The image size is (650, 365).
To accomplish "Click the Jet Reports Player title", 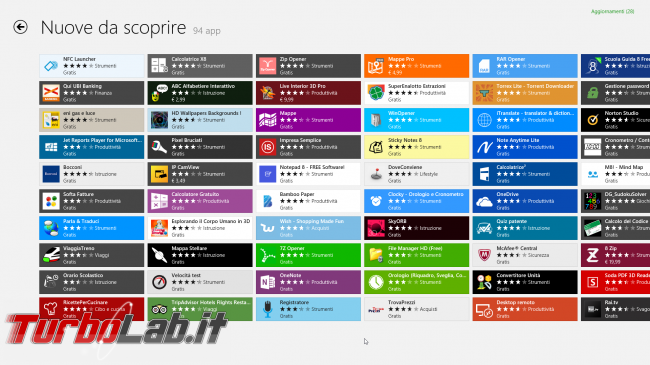I will point(102,140).
